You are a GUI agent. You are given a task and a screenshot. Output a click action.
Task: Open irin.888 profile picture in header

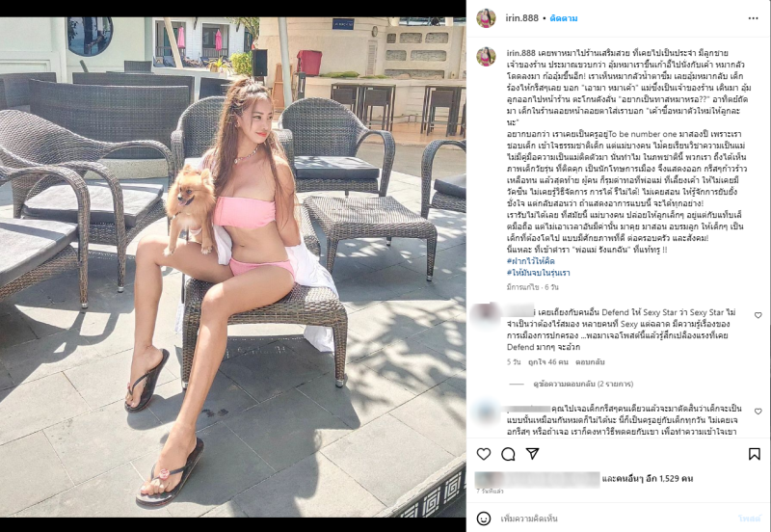pyautogui.click(x=486, y=18)
